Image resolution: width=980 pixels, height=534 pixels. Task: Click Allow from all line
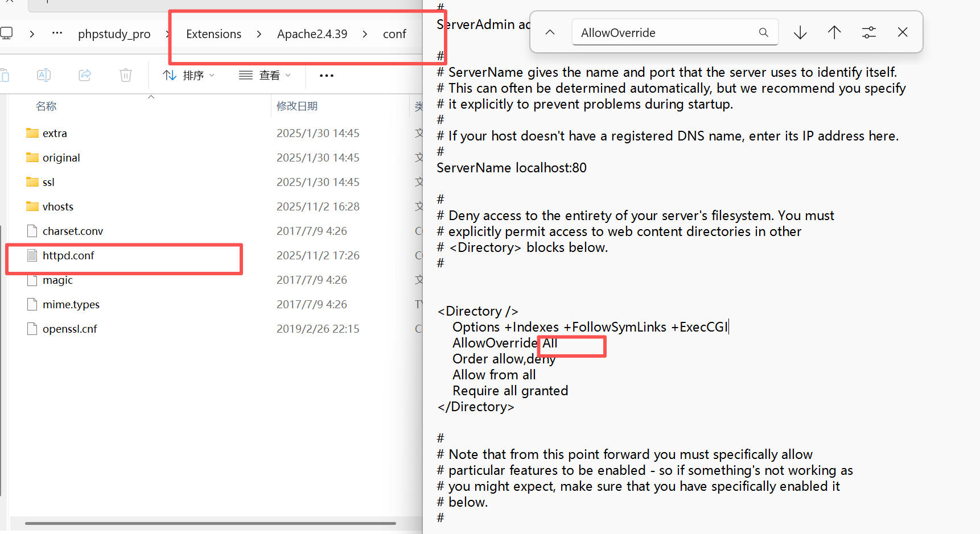(494, 375)
